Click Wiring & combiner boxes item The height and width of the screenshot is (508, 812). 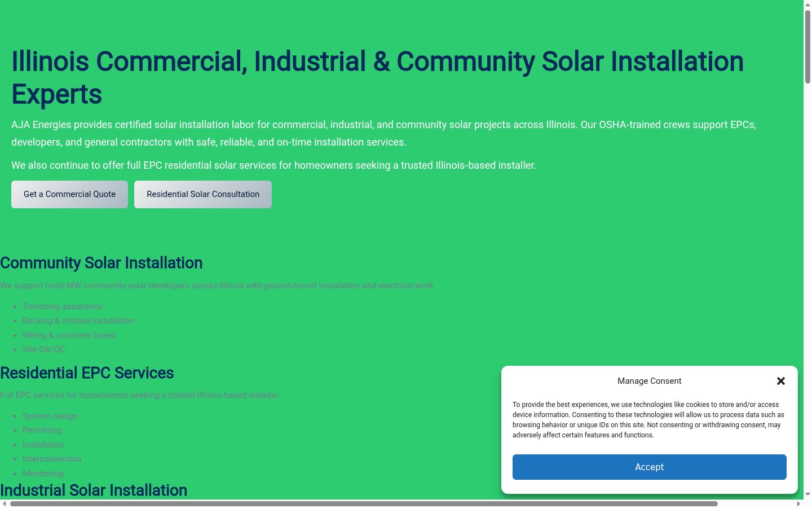[x=69, y=335]
